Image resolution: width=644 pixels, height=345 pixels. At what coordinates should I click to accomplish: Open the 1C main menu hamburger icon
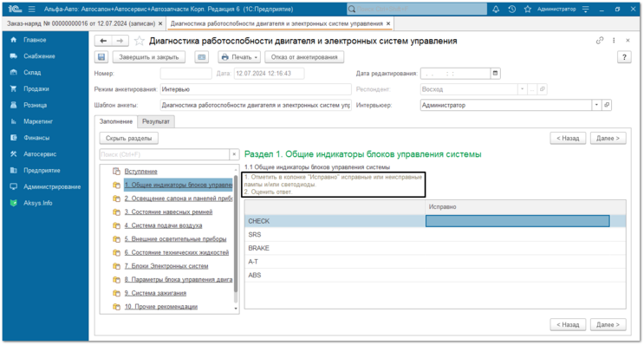click(x=32, y=9)
